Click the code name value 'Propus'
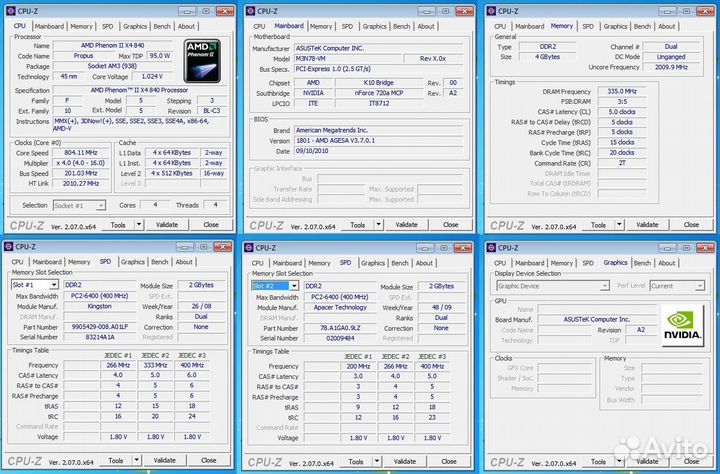This screenshot has width=720, height=474. click(x=83, y=56)
